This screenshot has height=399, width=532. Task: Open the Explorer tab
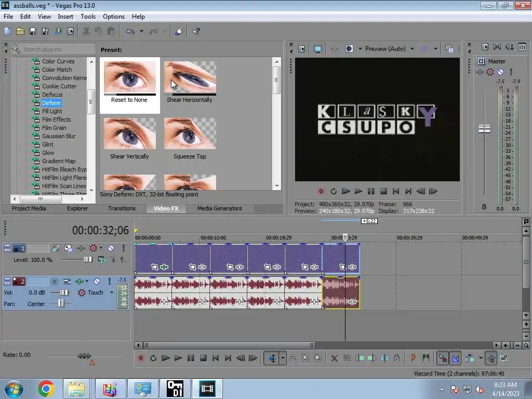[x=77, y=209]
